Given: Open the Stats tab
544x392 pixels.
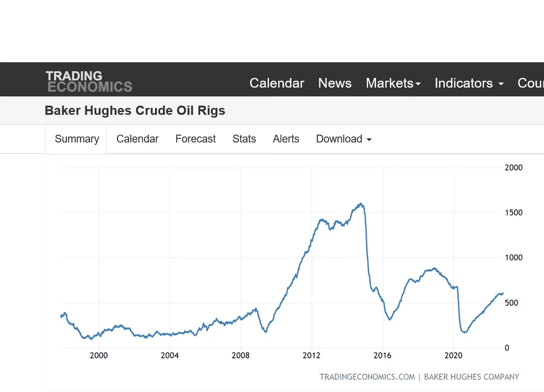Looking at the screenshot, I should tap(244, 139).
